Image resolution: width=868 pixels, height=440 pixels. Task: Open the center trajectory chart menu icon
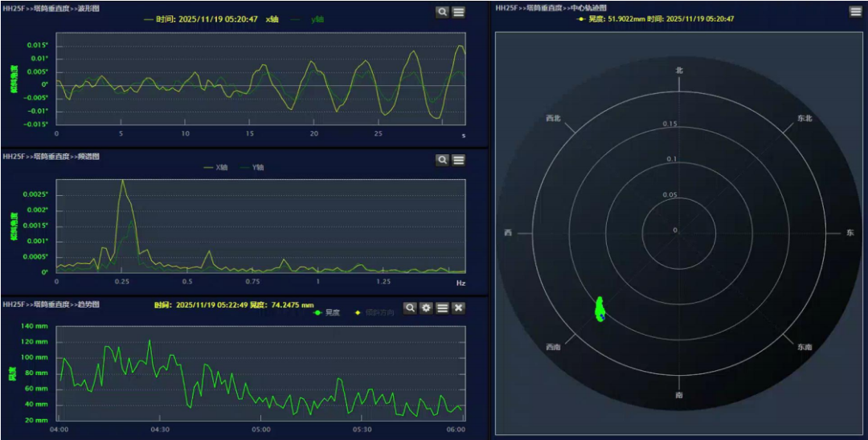point(856,11)
